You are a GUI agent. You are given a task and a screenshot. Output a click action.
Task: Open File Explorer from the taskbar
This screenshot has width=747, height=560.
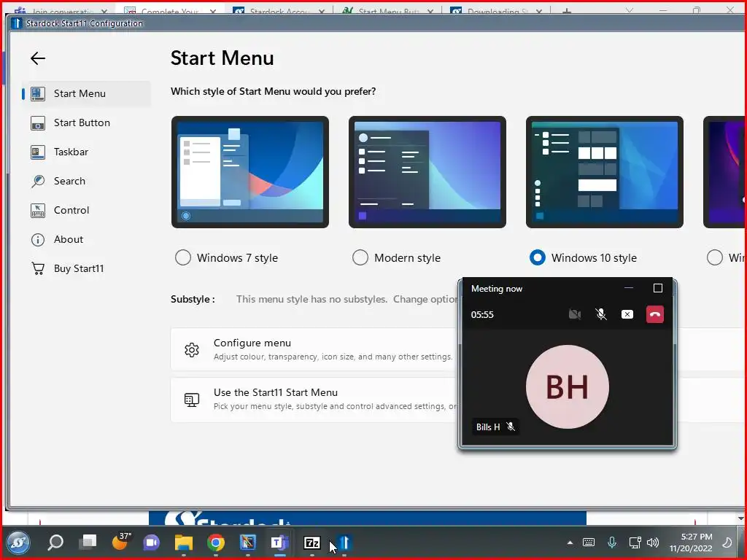click(x=183, y=542)
